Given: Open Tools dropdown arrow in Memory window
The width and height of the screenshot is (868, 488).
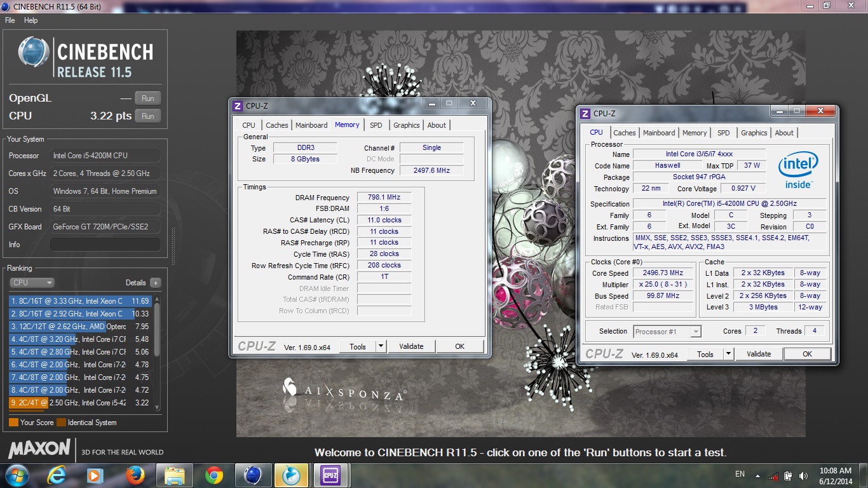Looking at the screenshot, I should pyautogui.click(x=381, y=346).
